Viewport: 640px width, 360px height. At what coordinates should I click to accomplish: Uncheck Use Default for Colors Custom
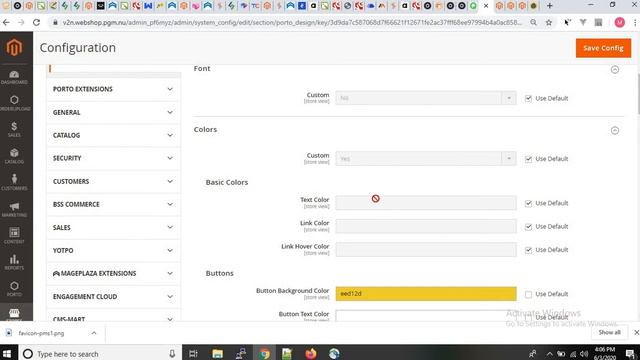click(528, 159)
